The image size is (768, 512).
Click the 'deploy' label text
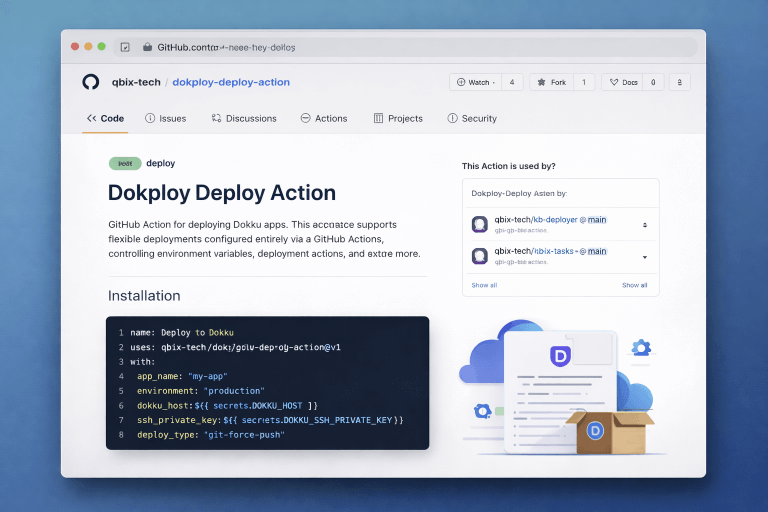point(161,163)
